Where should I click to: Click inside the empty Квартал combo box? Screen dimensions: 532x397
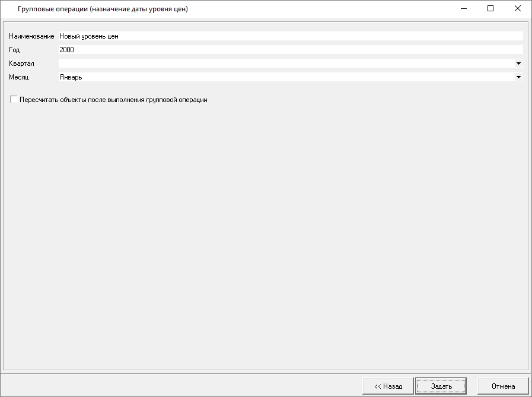click(x=285, y=63)
